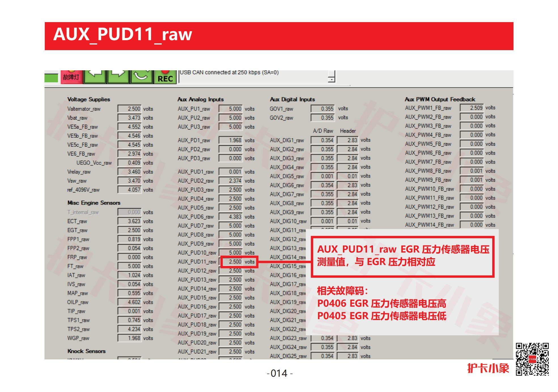The height and width of the screenshot is (392, 558).
Task: Click the red 故障灯 fault lamp button
Action: (x=71, y=77)
